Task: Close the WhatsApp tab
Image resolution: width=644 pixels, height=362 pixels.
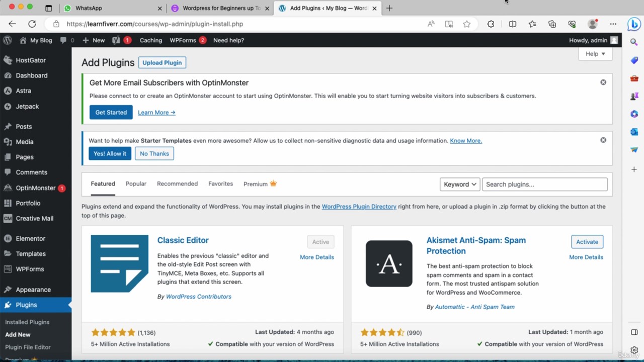Action: point(160,8)
